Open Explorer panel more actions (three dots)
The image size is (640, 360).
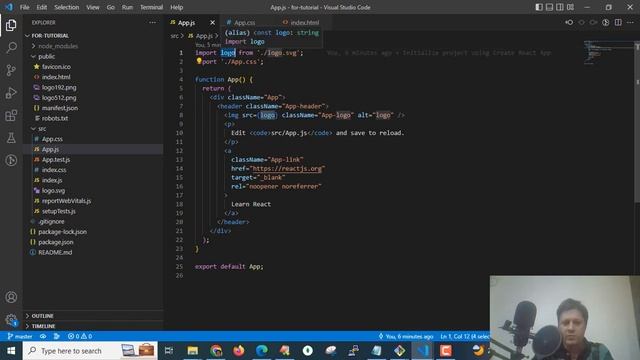pos(152,22)
